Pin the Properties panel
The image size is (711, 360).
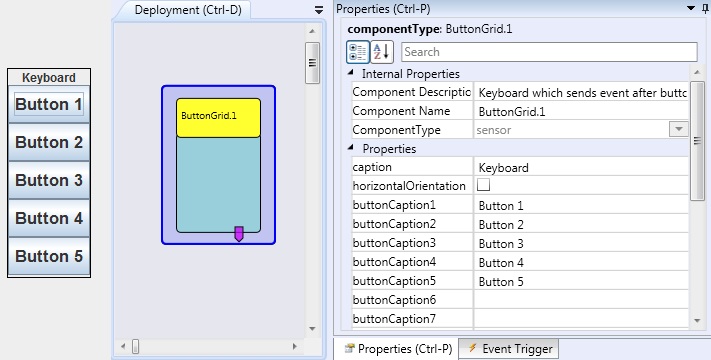point(704,8)
